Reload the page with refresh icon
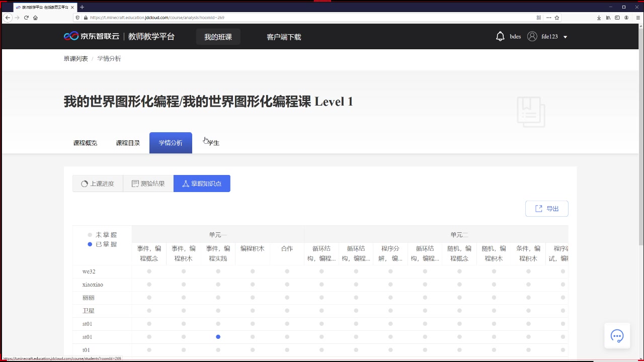The height and width of the screenshot is (362, 644). click(26, 18)
